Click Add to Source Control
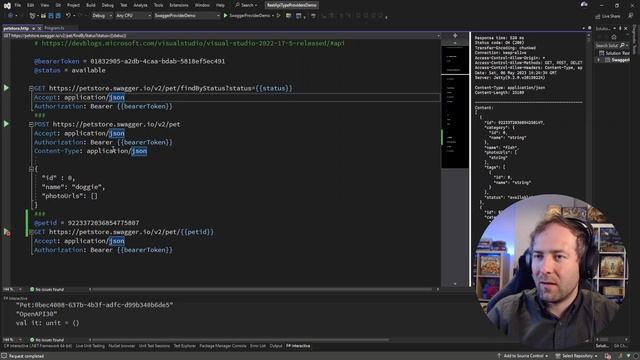 (523, 356)
